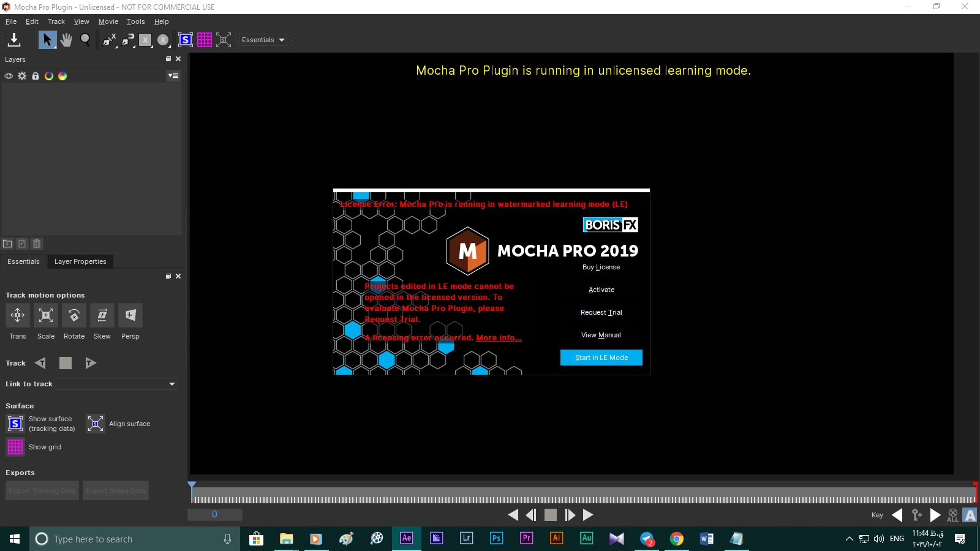Switch to the Essentials tab
The height and width of the screenshot is (551, 980).
(23, 261)
